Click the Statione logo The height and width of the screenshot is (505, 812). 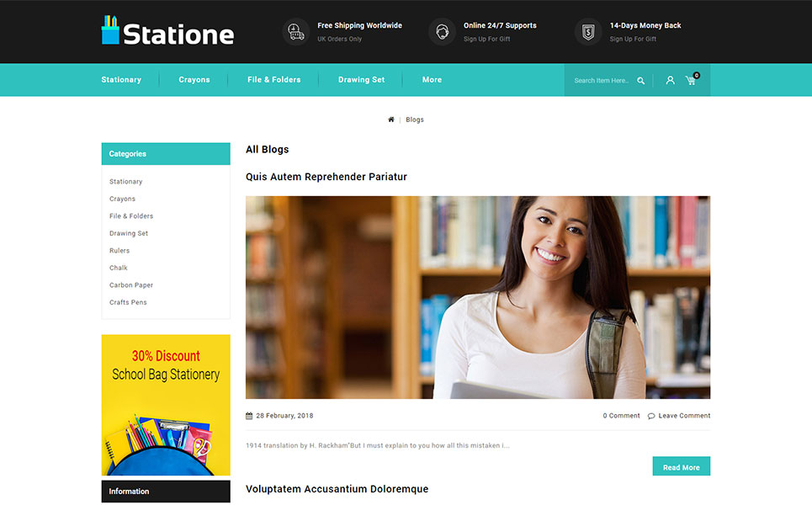pyautogui.click(x=167, y=30)
